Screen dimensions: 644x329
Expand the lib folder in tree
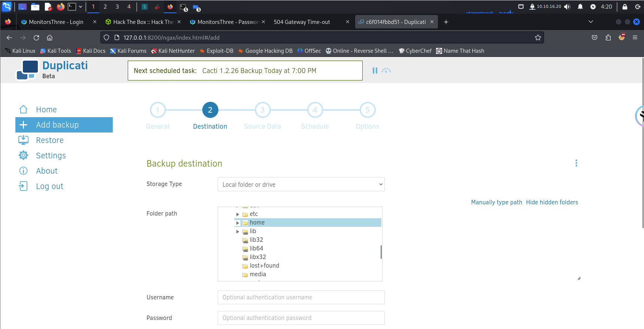[x=238, y=232]
